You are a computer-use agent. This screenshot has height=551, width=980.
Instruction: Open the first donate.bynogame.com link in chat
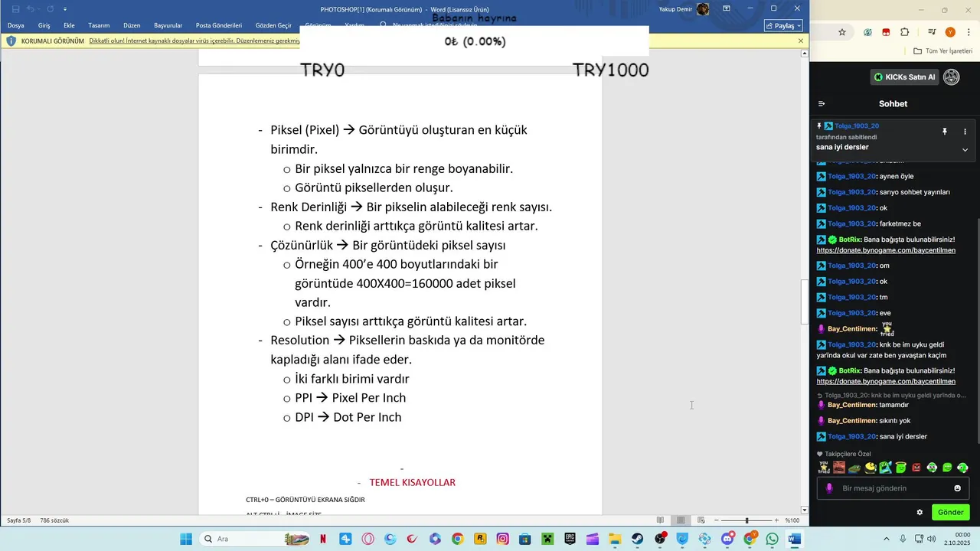coord(886,250)
